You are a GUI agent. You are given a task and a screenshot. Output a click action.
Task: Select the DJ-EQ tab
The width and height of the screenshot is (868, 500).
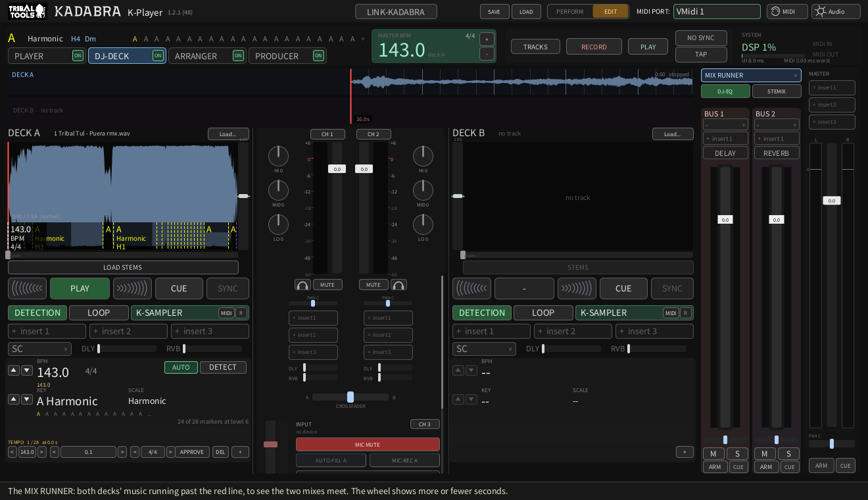coord(725,91)
